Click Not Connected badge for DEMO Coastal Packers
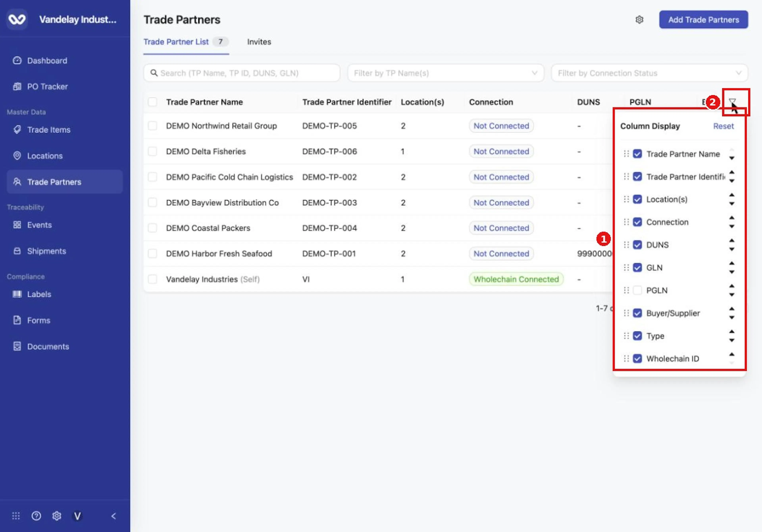762x532 pixels. (x=501, y=228)
